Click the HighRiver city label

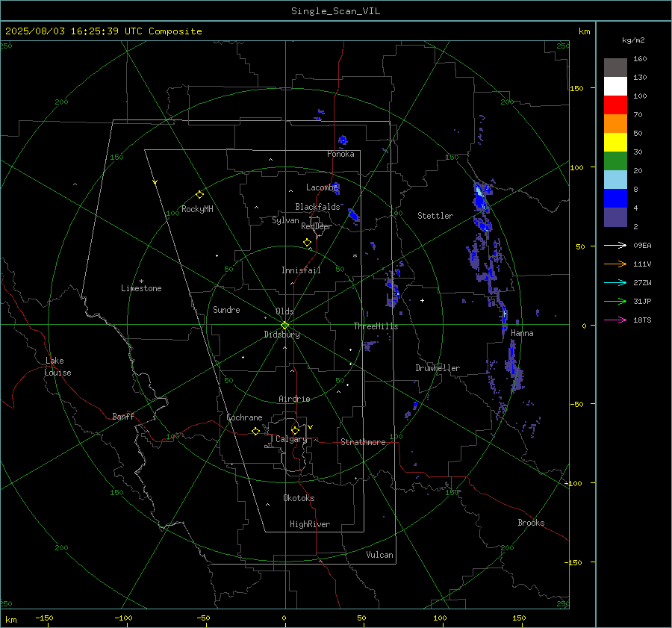point(310,524)
